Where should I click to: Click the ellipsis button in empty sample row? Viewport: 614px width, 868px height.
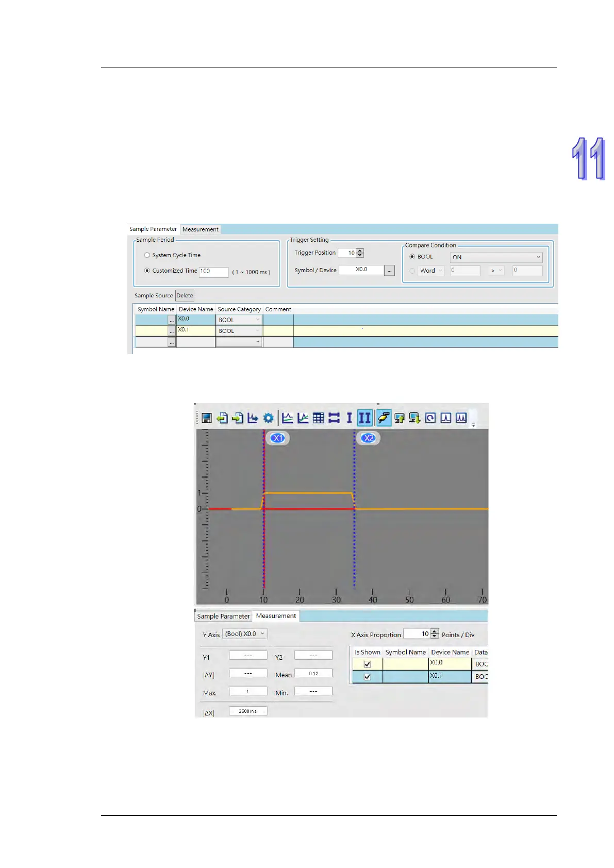(x=172, y=342)
